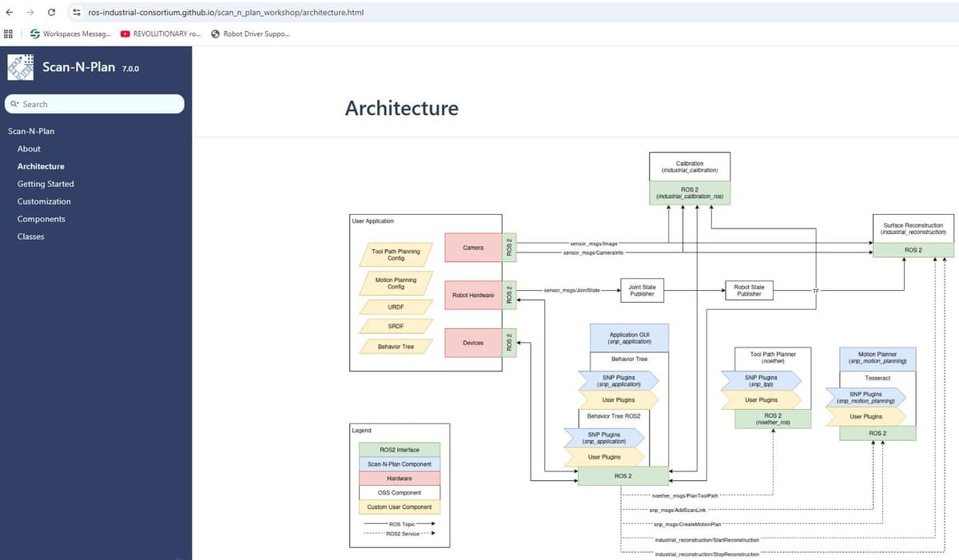Click the REVOLUTIONARY YouTube bookmark icon
This screenshot has height=560, width=959.
125,34
